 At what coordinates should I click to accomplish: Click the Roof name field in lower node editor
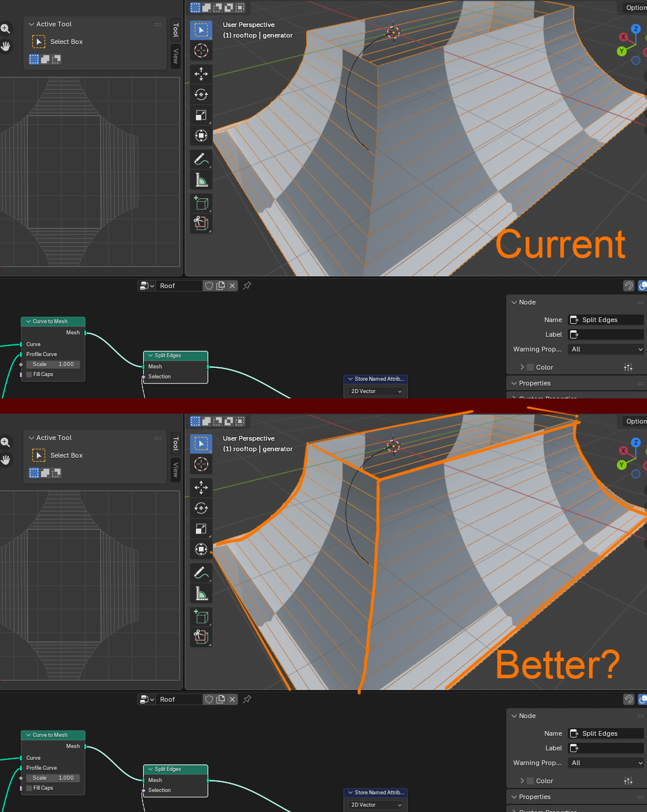pos(179,699)
